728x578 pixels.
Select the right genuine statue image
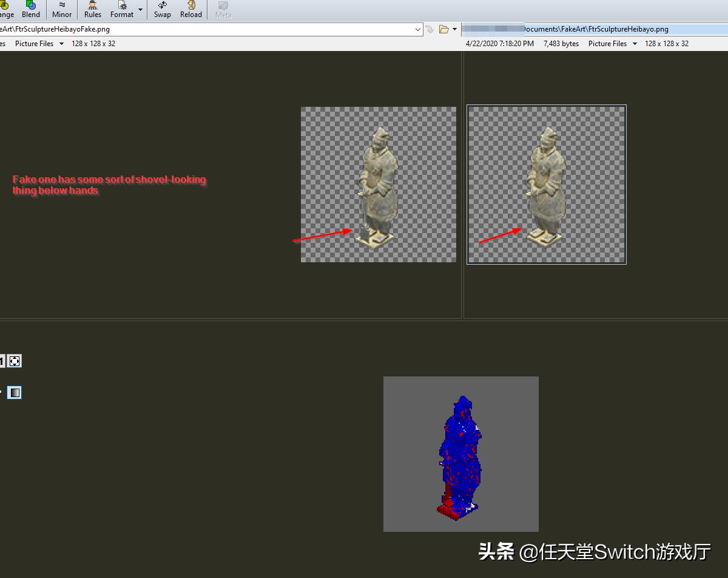pos(547,185)
